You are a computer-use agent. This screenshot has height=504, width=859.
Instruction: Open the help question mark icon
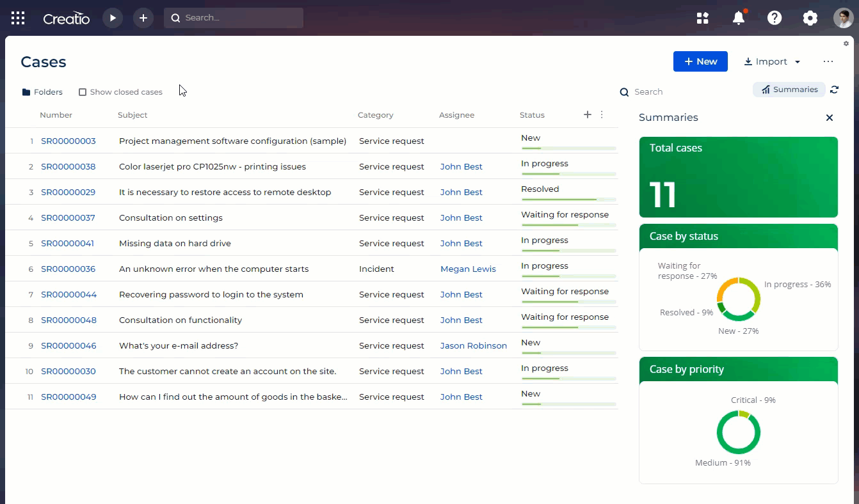click(775, 18)
